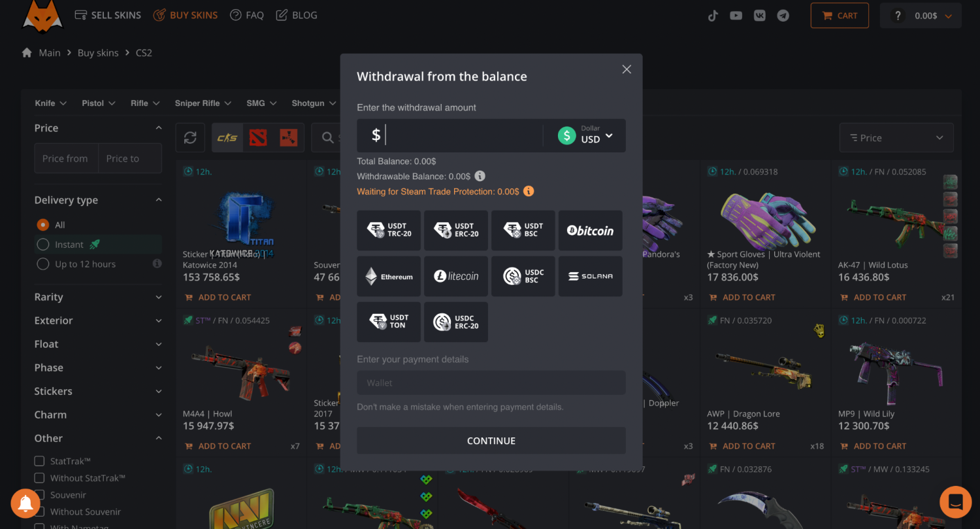Enable the Souvenir filter
Viewport: 980px width, 529px height.
click(39, 495)
